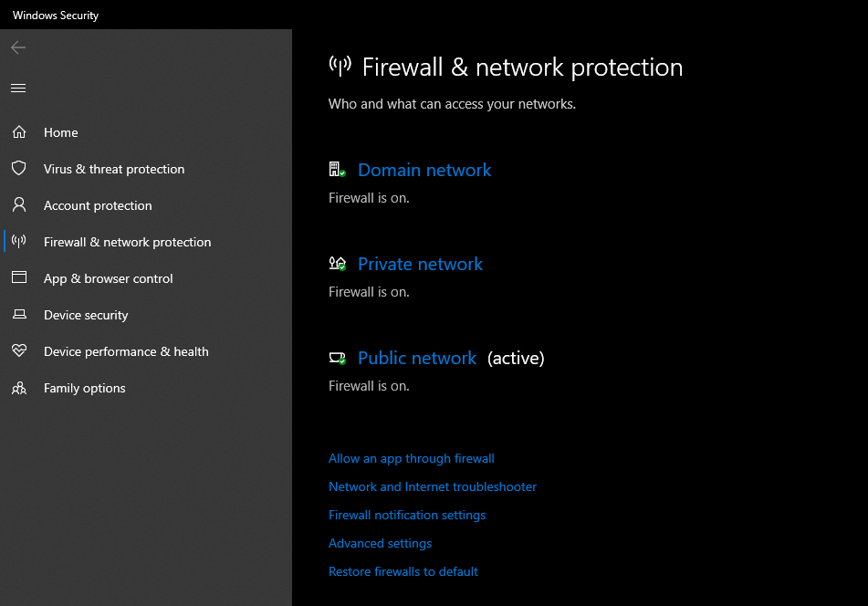This screenshot has height=606, width=868.
Task: Click the Domain network building icon
Action: (x=337, y=170)
